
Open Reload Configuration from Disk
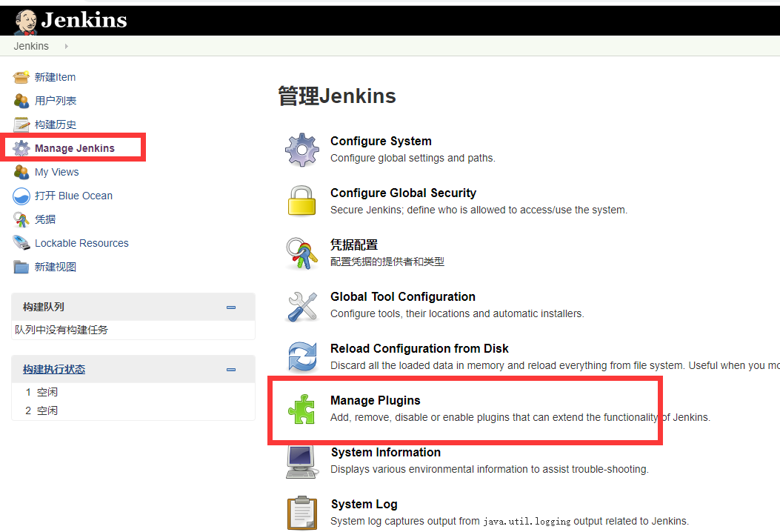pyautogui.click(x=419, y=348)
